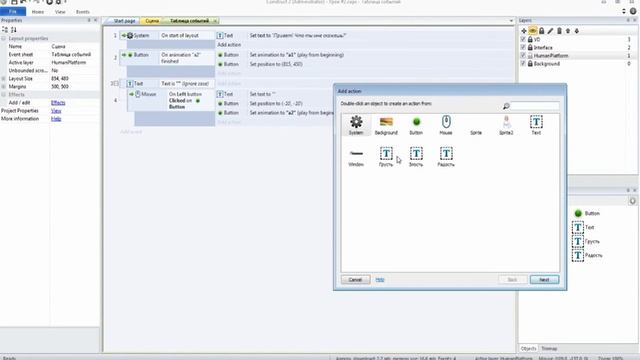Switch to the Сцена layout tab

pyautogui.click(x=152, y=20)
